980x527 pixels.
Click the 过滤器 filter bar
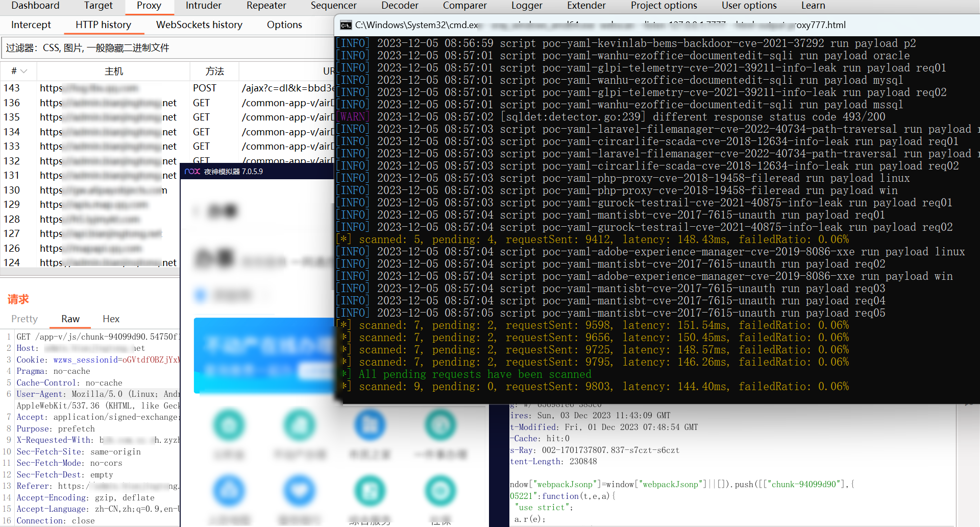(167, 48)
